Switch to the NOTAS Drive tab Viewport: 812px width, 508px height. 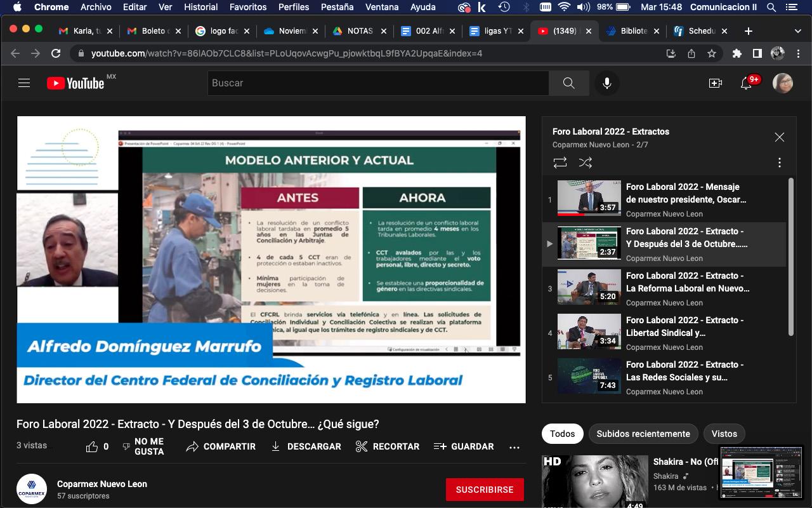(x=358, y=30)
